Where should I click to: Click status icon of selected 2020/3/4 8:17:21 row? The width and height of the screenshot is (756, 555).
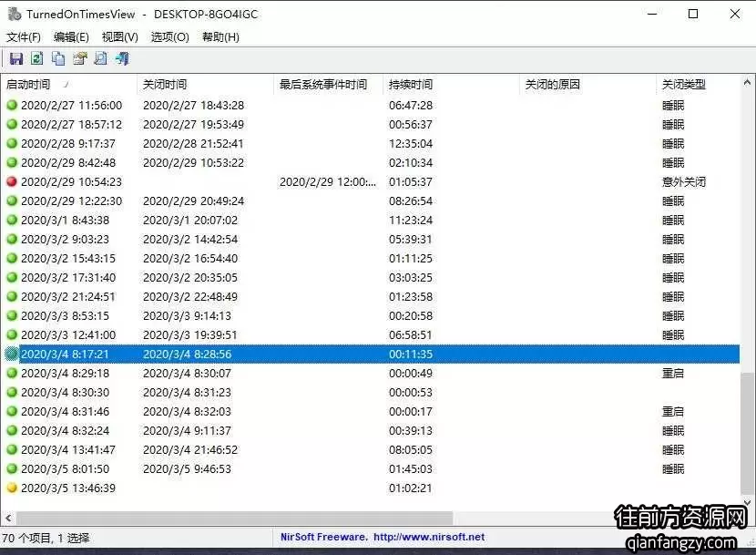click(12, 354)
